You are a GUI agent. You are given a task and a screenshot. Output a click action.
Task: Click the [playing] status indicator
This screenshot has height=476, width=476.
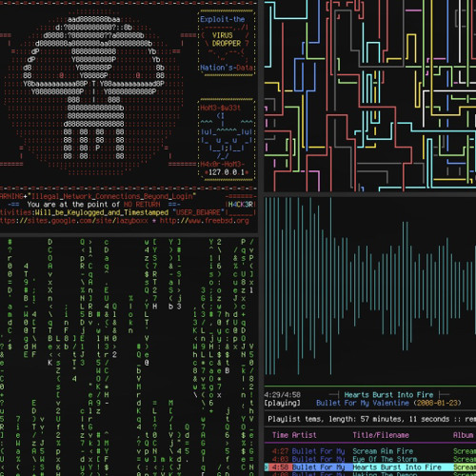pyautogui.click(x=282, y=403)
